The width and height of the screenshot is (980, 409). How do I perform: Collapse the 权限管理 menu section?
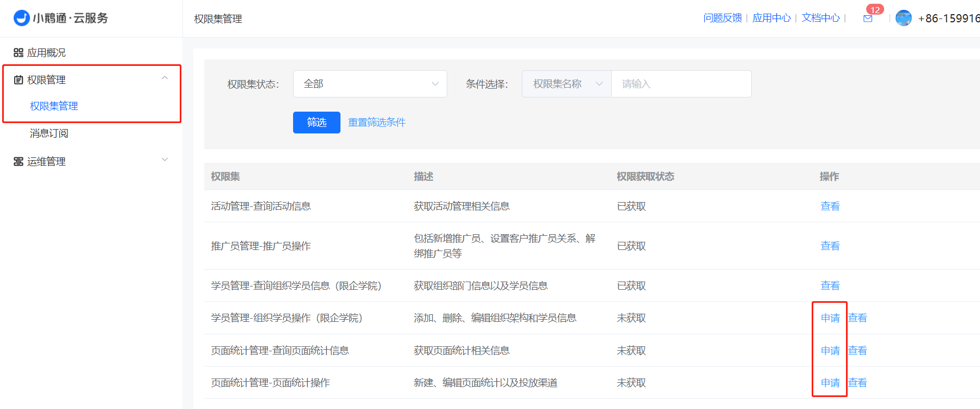(x=165, y=78)
